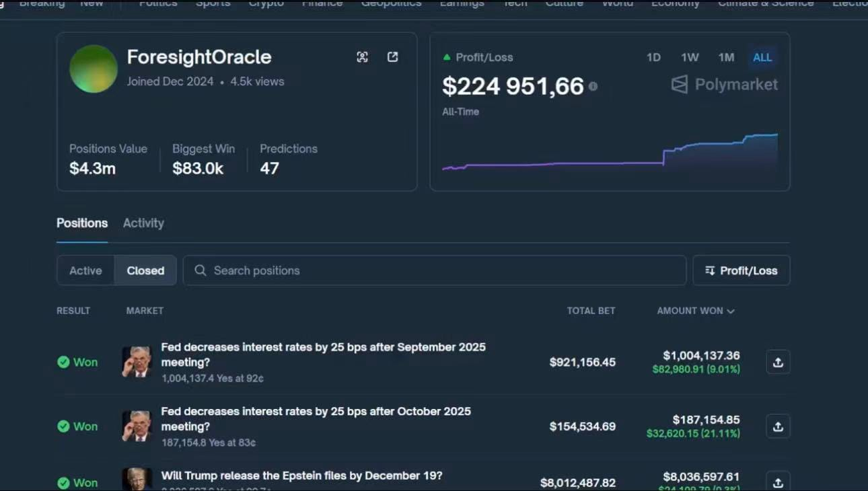Sort by the Amount Won column chevron
Viewport: 868px width, 491px height.
[731, 311]
